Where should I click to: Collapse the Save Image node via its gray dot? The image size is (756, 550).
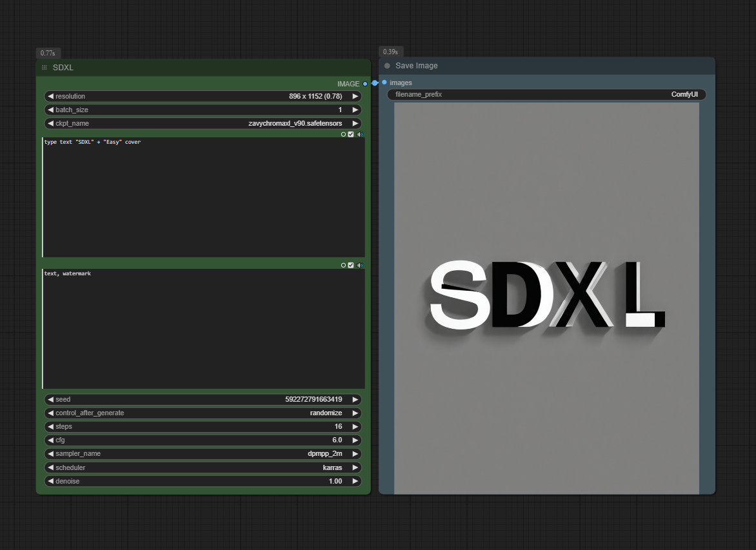click(x=387, y=66)
